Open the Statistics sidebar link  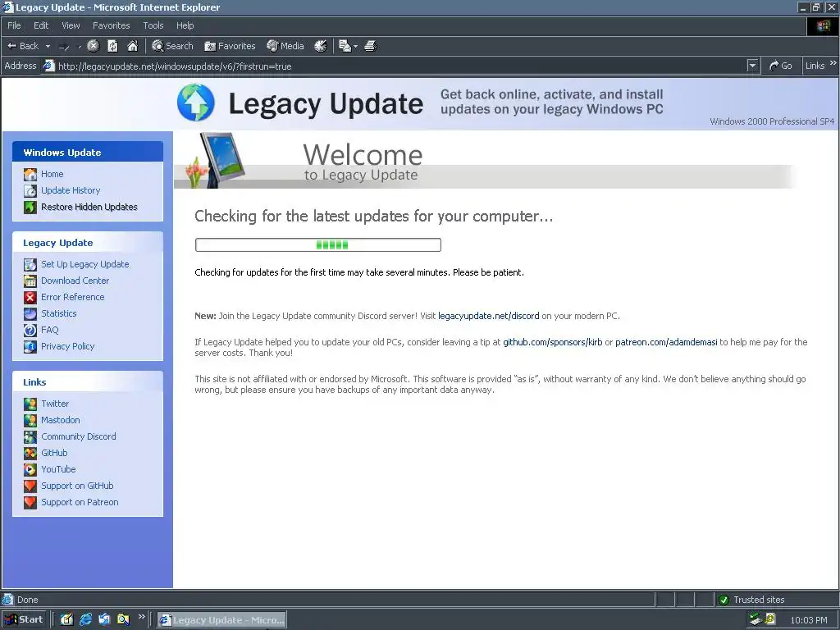pyautogui.click(x=59, y=313)
